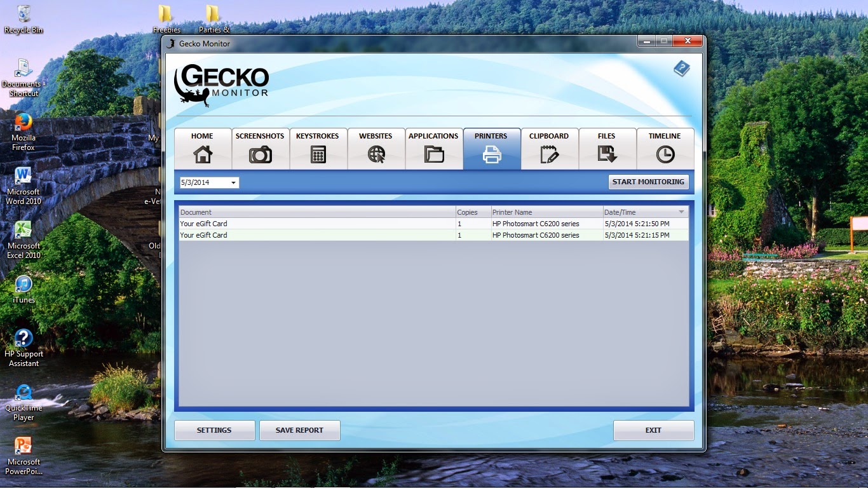
Task: Click the Exit button
Action: pyautogui.click(x=653, y=430)
